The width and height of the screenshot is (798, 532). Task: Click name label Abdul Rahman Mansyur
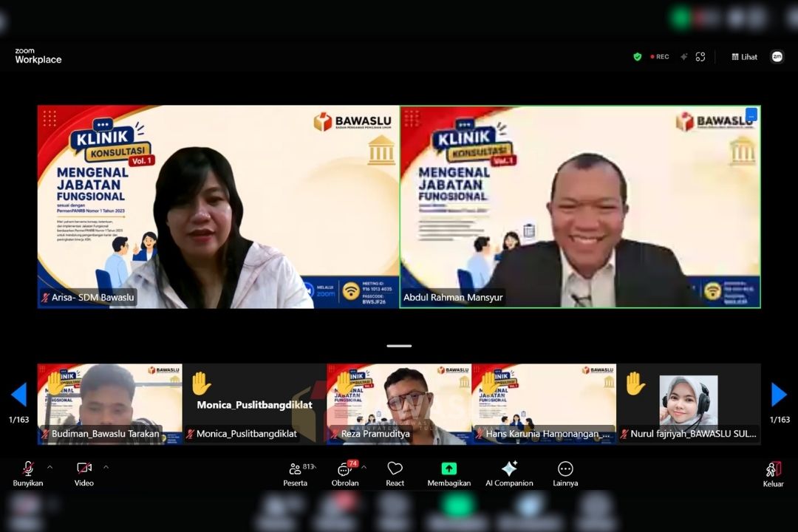(x=453, y=297)
